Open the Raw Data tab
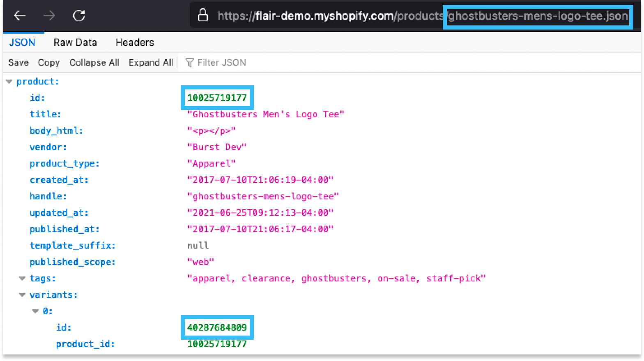 [x=75, y=42]
